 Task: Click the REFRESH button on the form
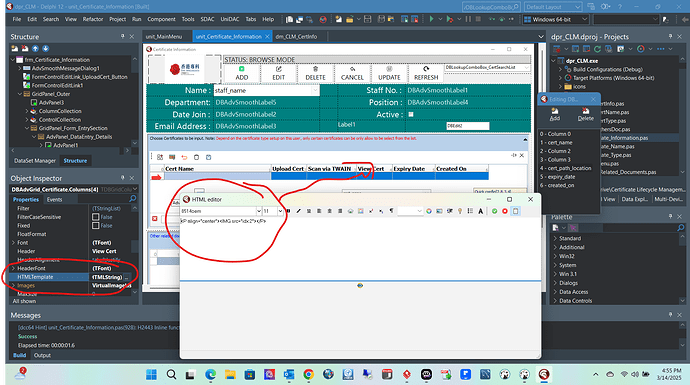426,73
